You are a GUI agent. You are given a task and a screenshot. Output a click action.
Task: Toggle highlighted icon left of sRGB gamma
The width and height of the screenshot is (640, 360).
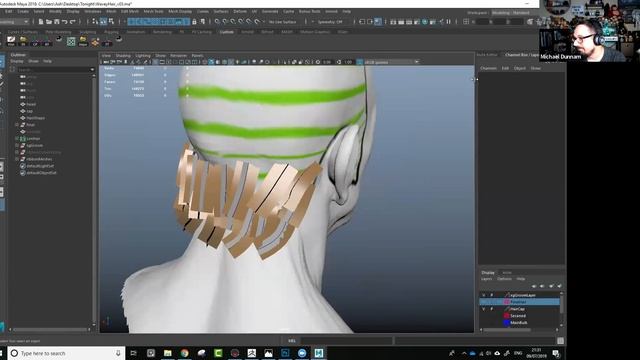tap(360, 62)
